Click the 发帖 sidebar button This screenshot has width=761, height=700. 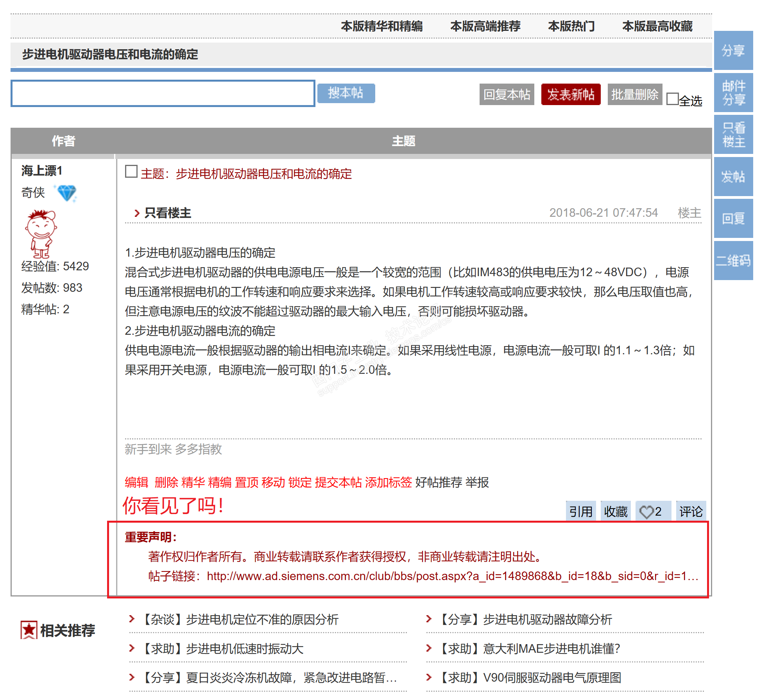click(733, 177)
